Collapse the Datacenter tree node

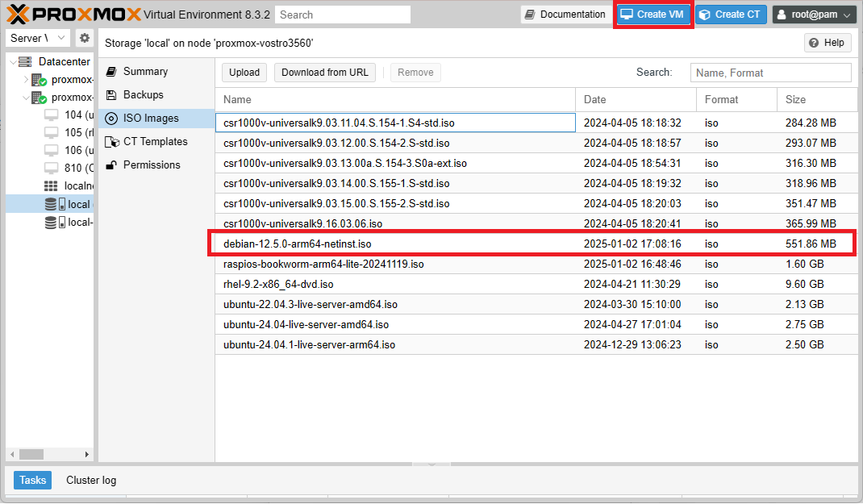click(x=13, y=62)
